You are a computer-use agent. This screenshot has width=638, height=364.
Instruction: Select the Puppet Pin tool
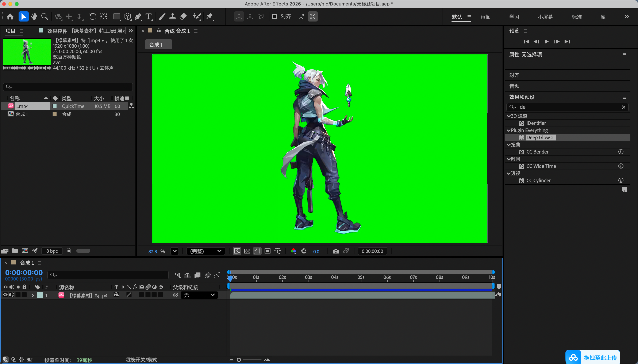pos(210,17)
